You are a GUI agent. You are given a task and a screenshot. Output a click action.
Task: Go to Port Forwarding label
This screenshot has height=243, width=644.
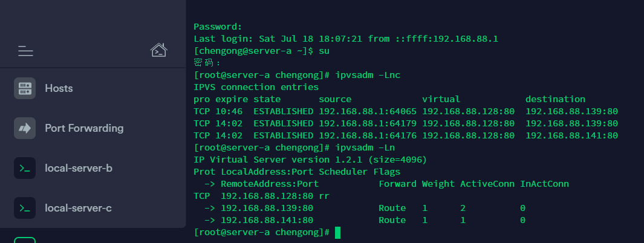click(84, 128)
